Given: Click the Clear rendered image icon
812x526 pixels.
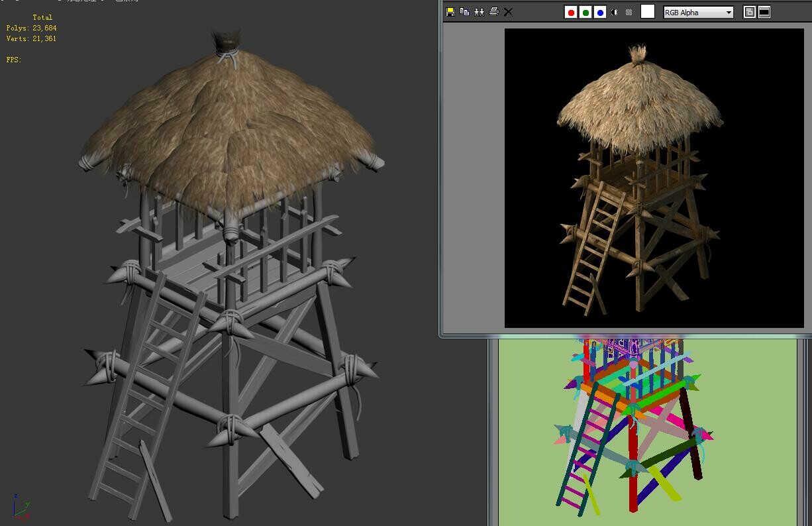Looking at the screenshot, I should pyautogui.click(x=508, y=11).
